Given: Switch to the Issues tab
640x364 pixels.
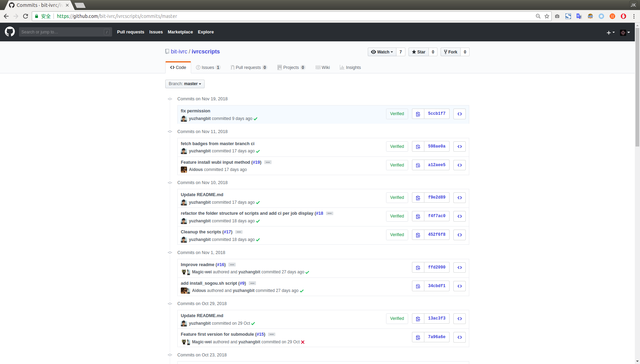Looking at the screenshot, I should [207, 67].
